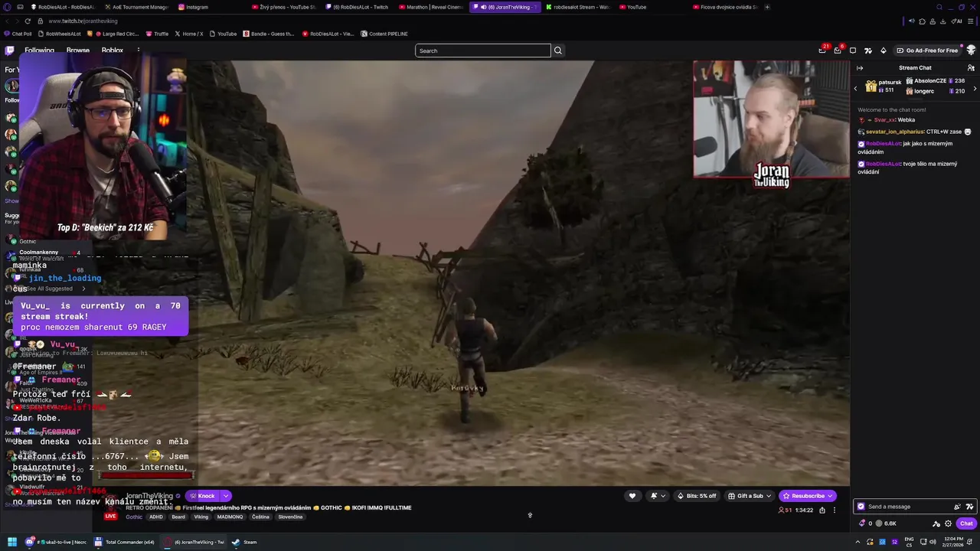980x551 pixels.
Task: Open the Hype Train icon beside Chat button
Action: [x=936, y=523]
